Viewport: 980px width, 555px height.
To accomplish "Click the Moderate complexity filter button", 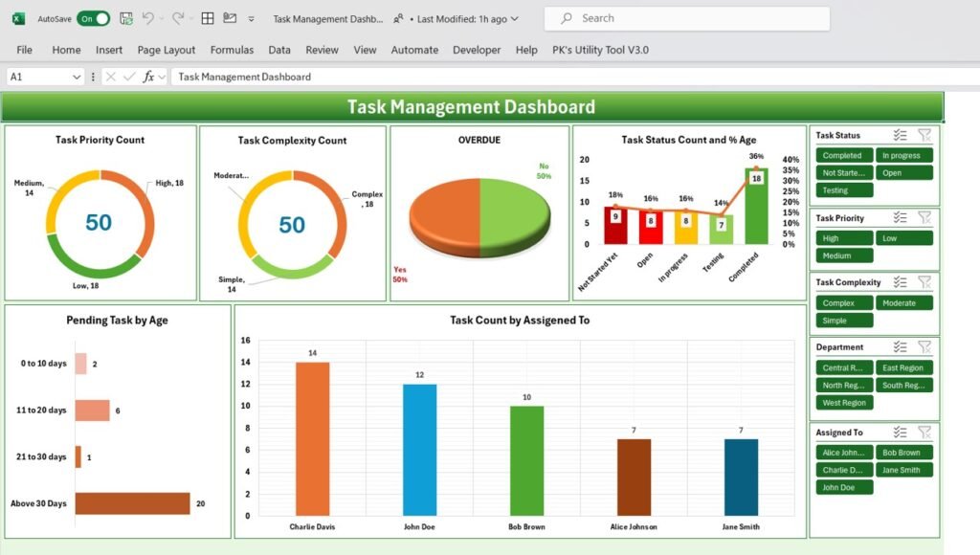I will (904, 302).
